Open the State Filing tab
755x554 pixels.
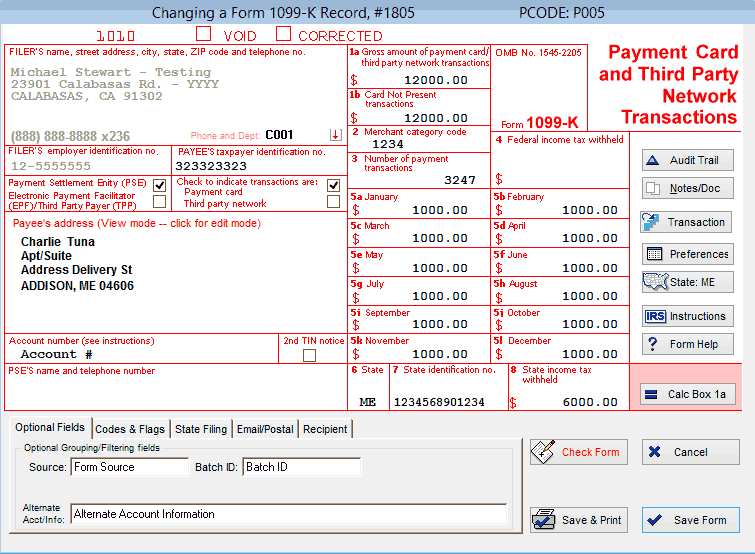(x=201, y=429)
